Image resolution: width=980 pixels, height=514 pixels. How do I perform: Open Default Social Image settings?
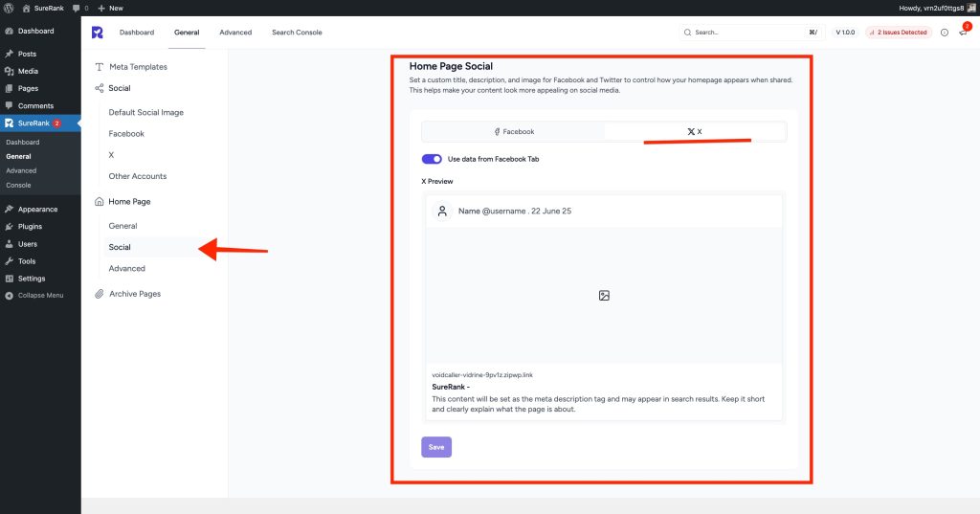coord(146,113)
